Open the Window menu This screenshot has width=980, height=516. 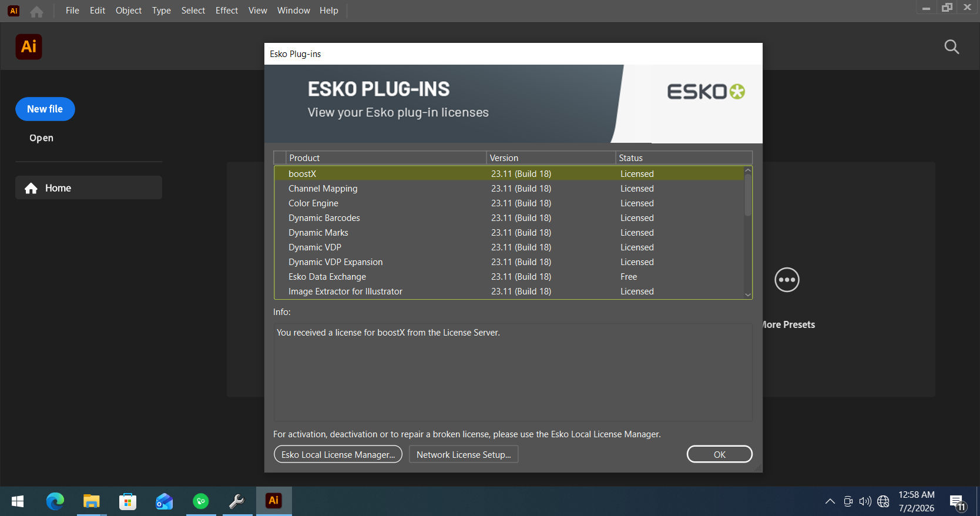[294, 11]
